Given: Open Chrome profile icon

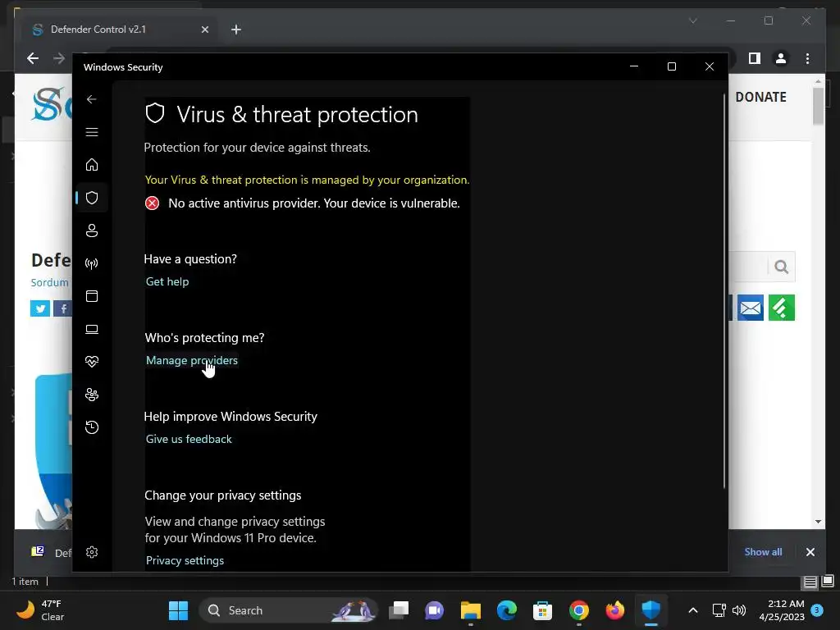Looking at the screenshot, I should (781, 58).
